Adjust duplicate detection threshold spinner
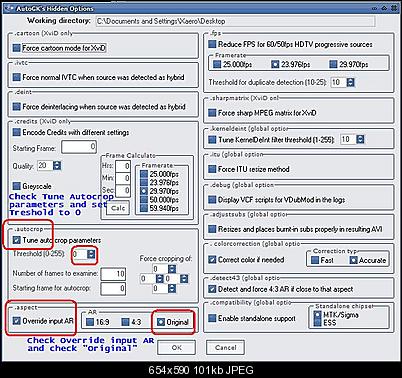The image size is (402, 378). 351,82
